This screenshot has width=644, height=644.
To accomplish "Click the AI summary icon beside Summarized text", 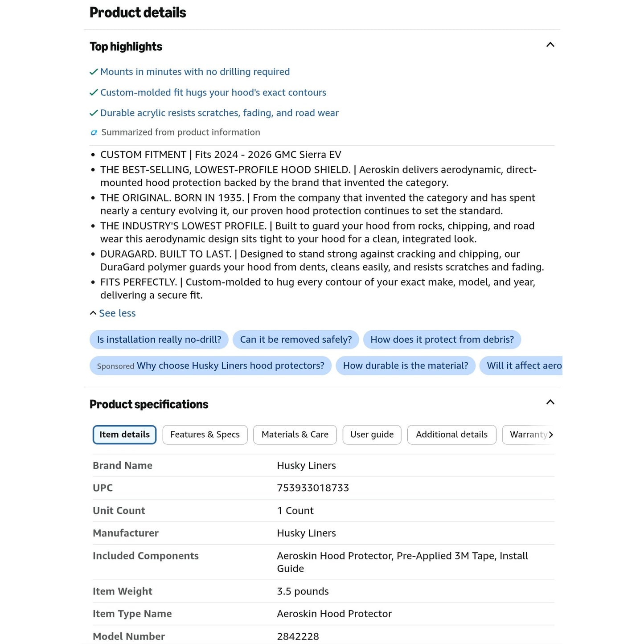I will tap(94, 132).
